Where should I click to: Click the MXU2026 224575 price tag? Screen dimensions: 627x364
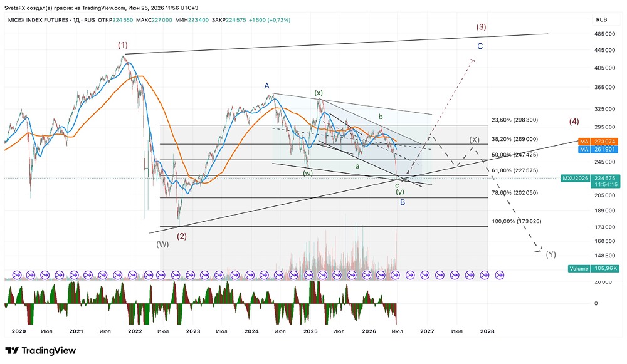click(591, 181)
